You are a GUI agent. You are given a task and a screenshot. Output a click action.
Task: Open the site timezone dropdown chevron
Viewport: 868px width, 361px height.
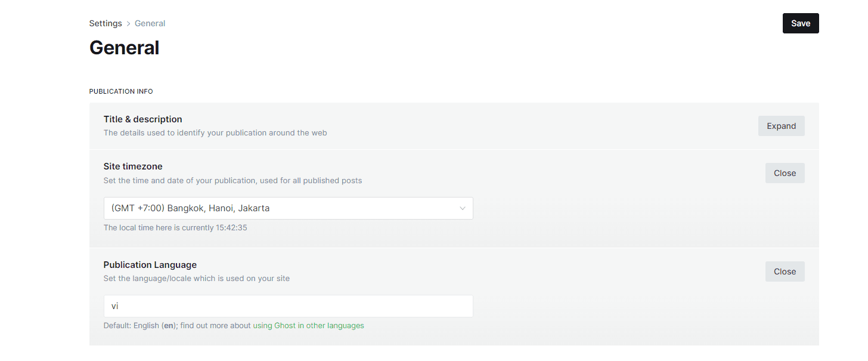pos(463,208)
